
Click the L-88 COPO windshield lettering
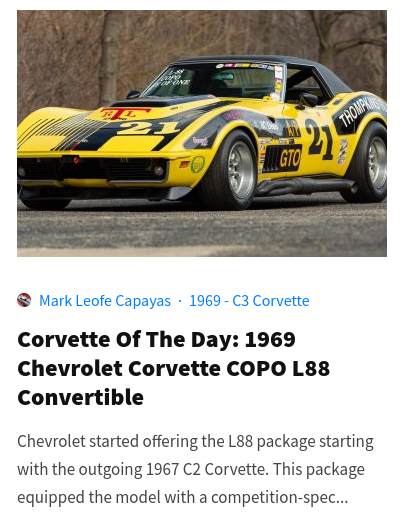tap(174, 77)
